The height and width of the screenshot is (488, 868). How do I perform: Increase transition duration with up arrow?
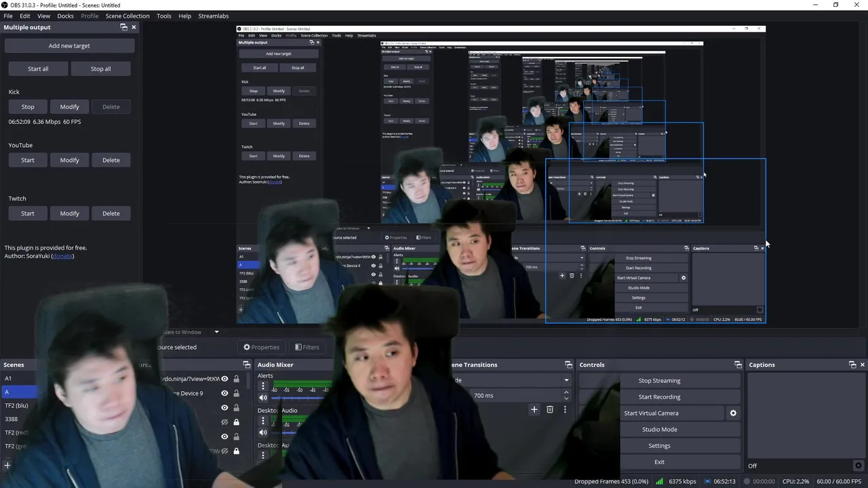566,392
